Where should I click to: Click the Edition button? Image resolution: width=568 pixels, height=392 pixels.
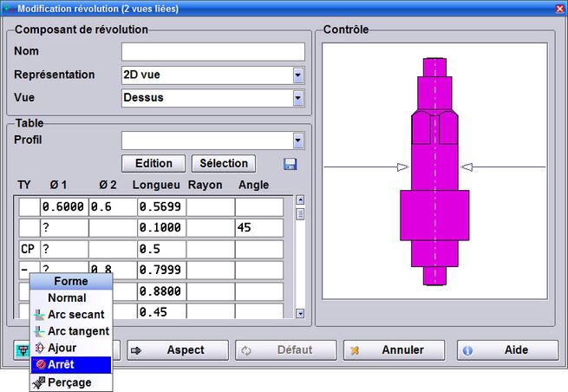coord(153,163)
